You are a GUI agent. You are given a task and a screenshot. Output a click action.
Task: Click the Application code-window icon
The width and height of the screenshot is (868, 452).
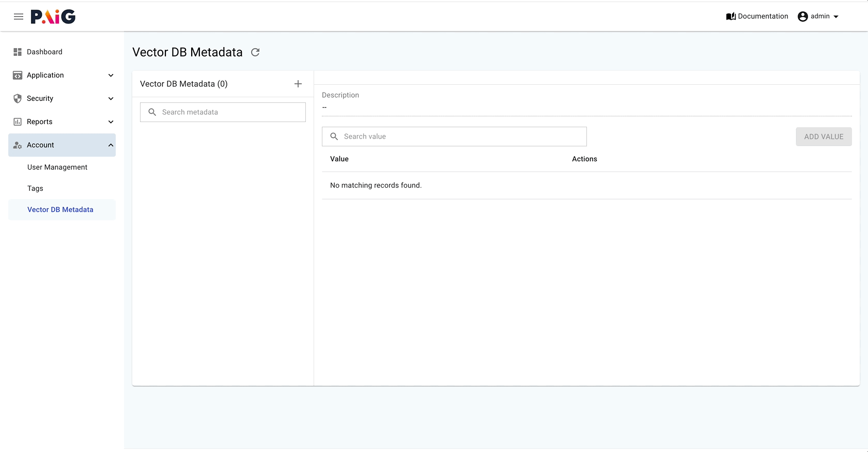(18, 75)
